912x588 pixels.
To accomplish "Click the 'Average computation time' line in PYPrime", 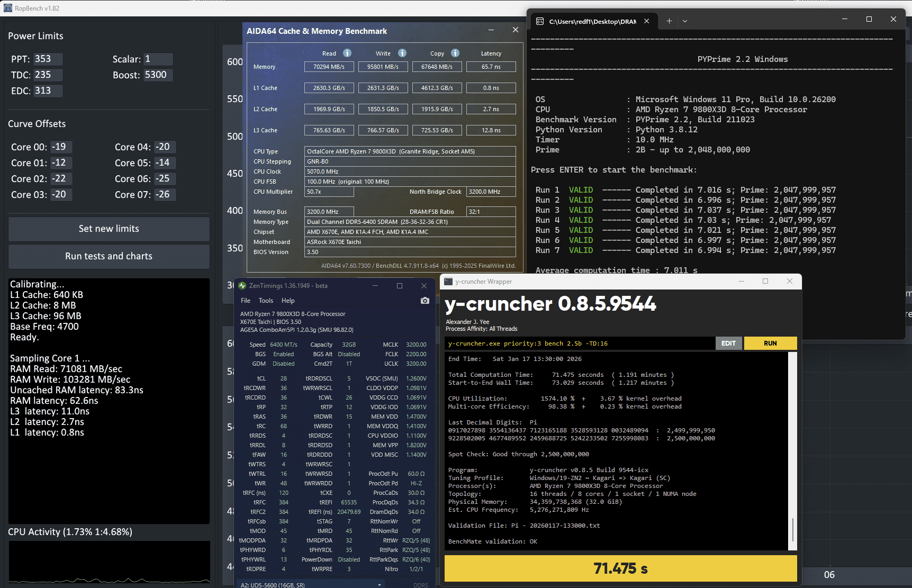I will click(616, 270).
